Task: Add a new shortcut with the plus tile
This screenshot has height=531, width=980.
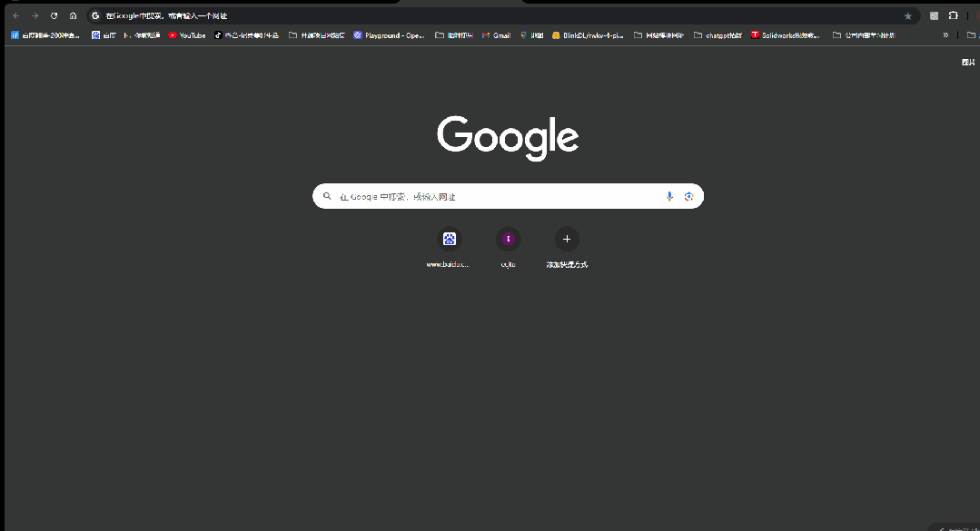Action: 567,248
